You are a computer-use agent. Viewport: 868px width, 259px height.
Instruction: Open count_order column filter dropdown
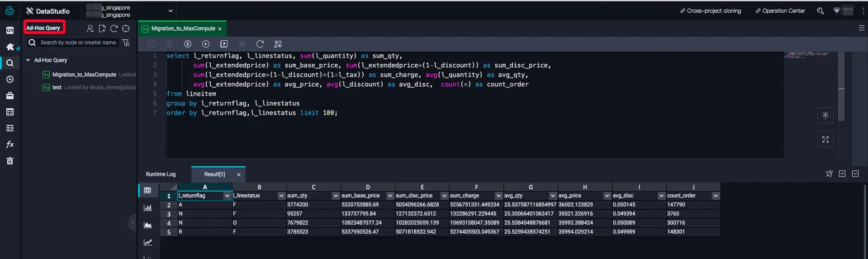point(716,196)
